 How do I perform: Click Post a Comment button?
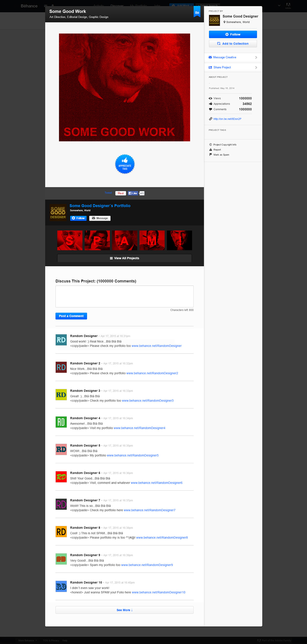(x=71, y=316)
